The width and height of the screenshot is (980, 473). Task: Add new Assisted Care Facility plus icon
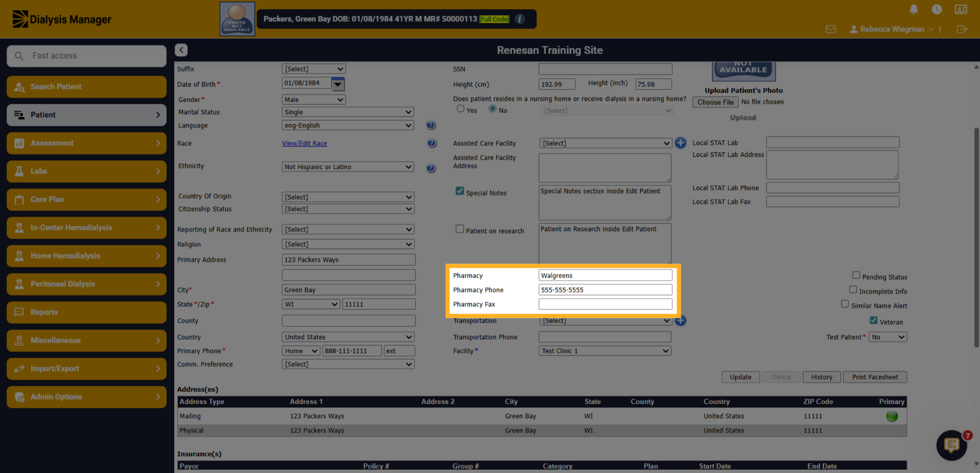pyautogui.click(x=680, y=143)
